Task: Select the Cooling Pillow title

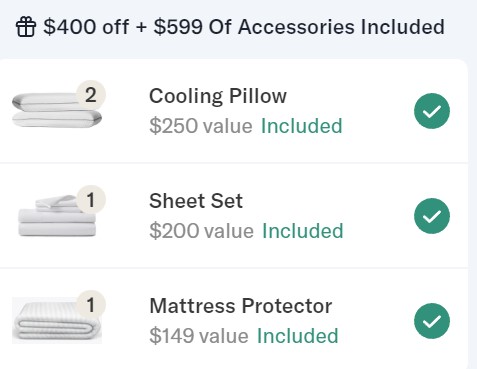Action: 218,97
